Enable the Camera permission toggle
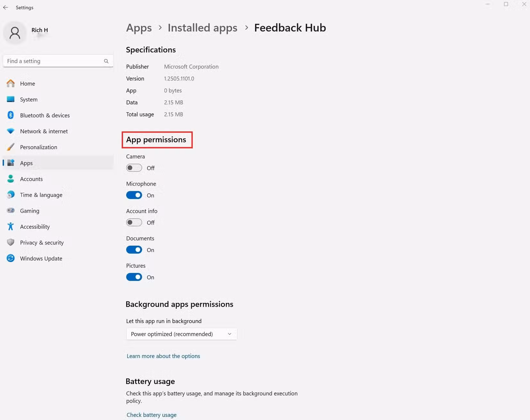 coord(134,168)
